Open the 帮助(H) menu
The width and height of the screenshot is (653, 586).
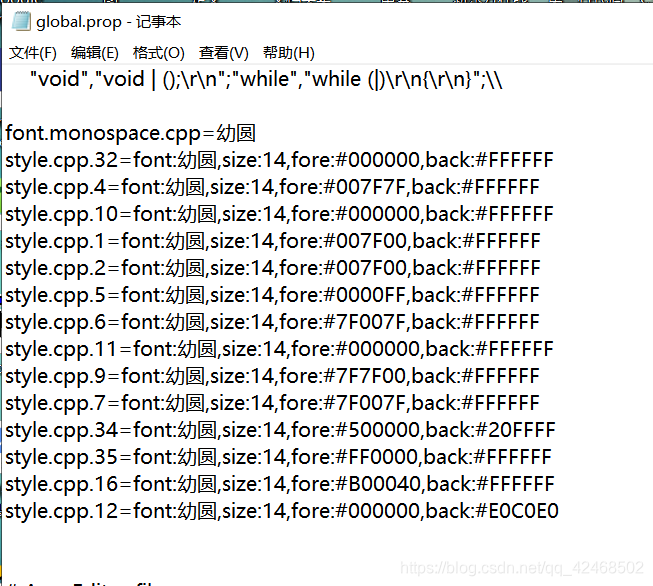(x=289, y=53)
